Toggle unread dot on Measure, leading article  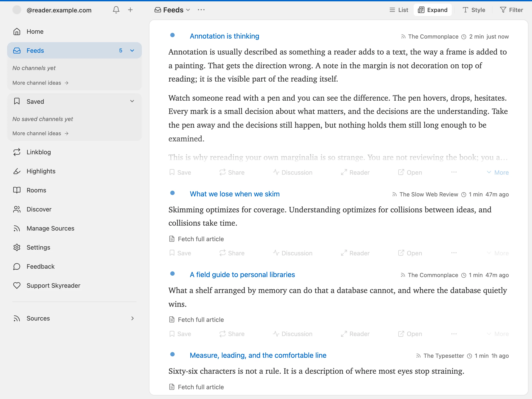pyautogui.click(x=172, y=354)
